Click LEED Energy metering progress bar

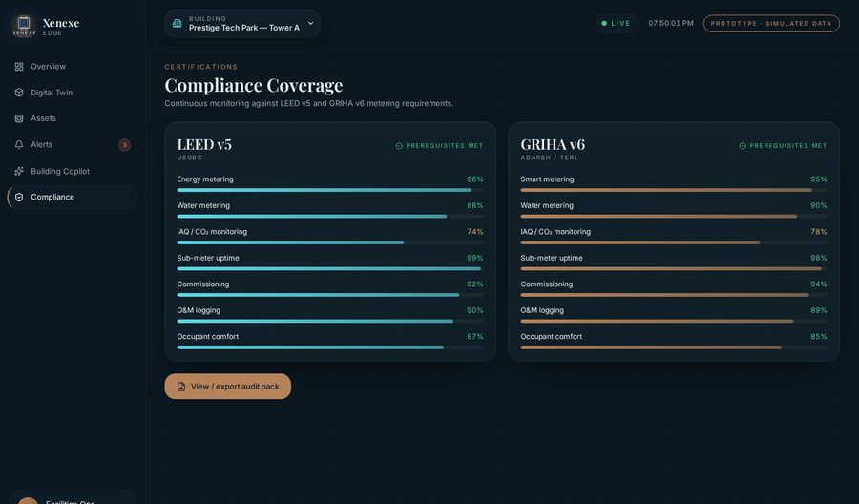click(x=330, y=190)
